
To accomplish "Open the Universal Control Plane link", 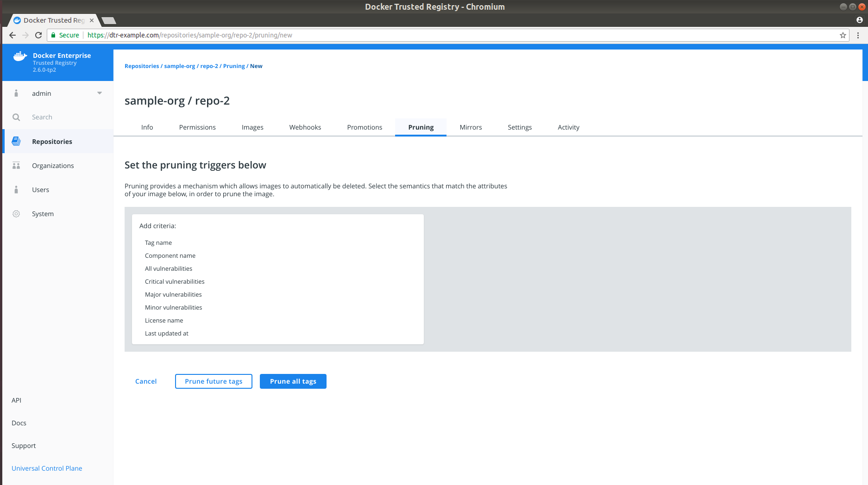I will (47, 468).
